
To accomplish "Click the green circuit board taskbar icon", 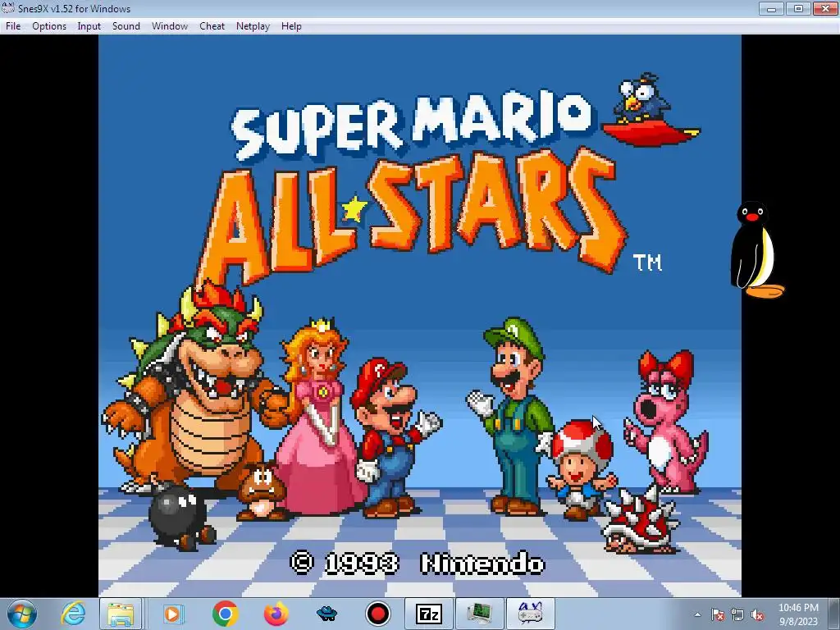I will [x=478, y=614].
